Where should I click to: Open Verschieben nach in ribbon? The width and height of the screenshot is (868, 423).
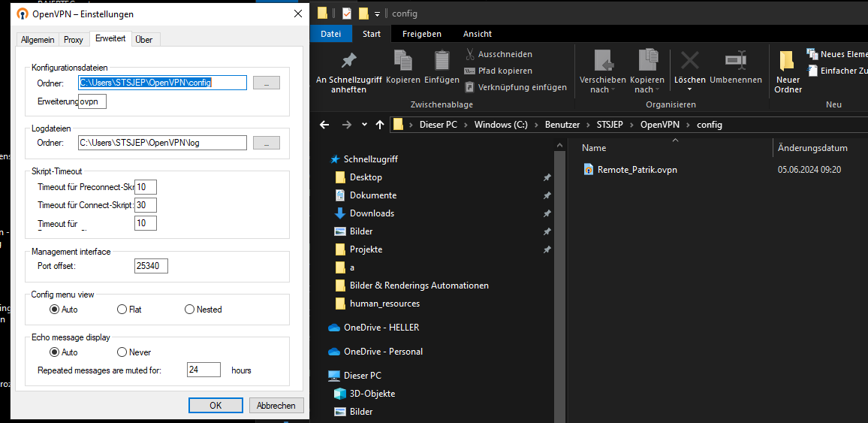(602, 72)
